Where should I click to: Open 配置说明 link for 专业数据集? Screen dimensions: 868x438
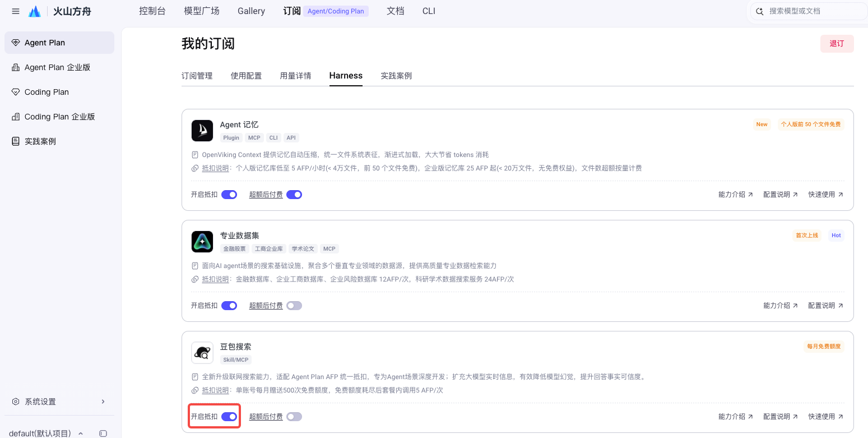[x=825, y=306]
